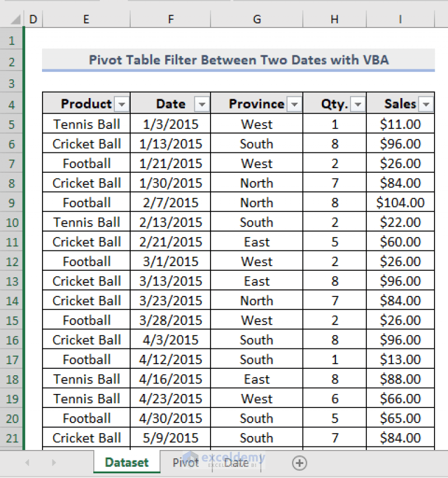This screenshot has height=478, width=448.
Task: Select column H header
Action: [x=334, y=19]
